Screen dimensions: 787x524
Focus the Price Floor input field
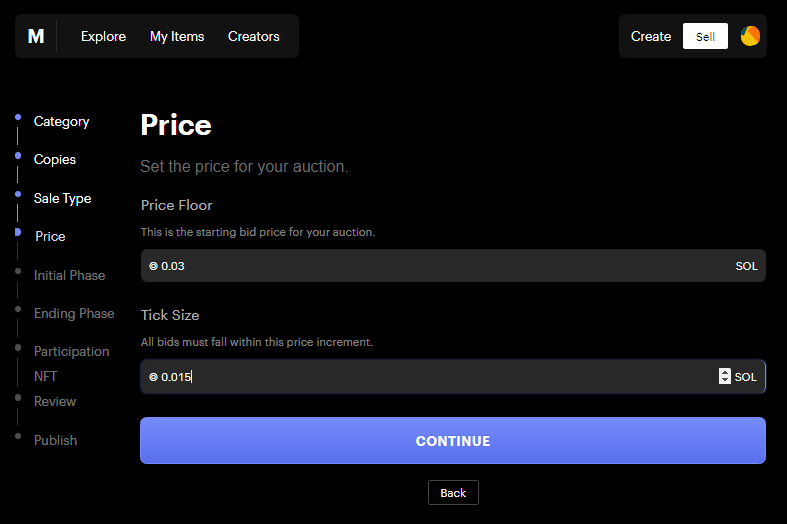point(440,266)
